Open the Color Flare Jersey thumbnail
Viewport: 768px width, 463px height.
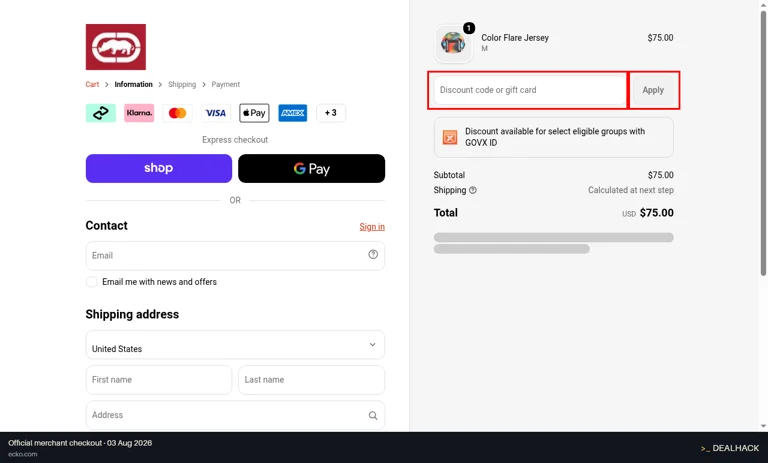453,43
